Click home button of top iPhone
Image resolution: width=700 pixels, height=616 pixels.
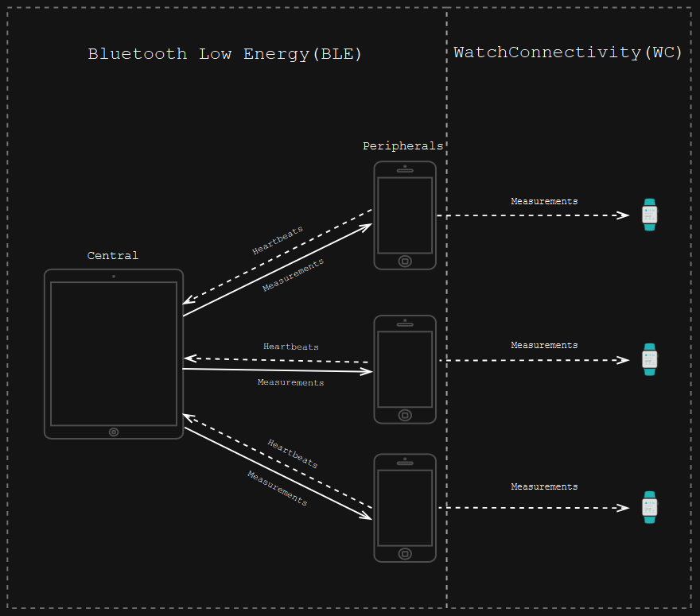pos(405,262)
